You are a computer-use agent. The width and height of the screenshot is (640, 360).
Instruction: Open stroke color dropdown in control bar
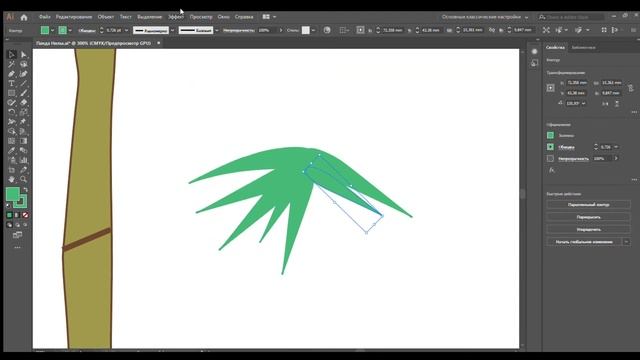(70, 30)
